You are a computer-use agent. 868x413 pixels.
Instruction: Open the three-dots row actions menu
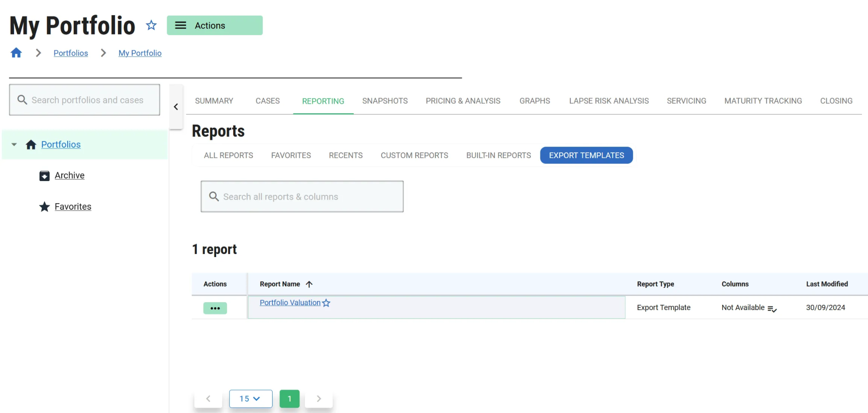tap(215, 308)
